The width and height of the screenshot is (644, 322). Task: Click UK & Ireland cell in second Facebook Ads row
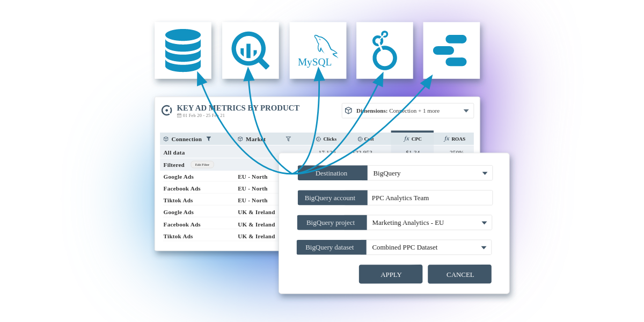[x=257, y=224]
